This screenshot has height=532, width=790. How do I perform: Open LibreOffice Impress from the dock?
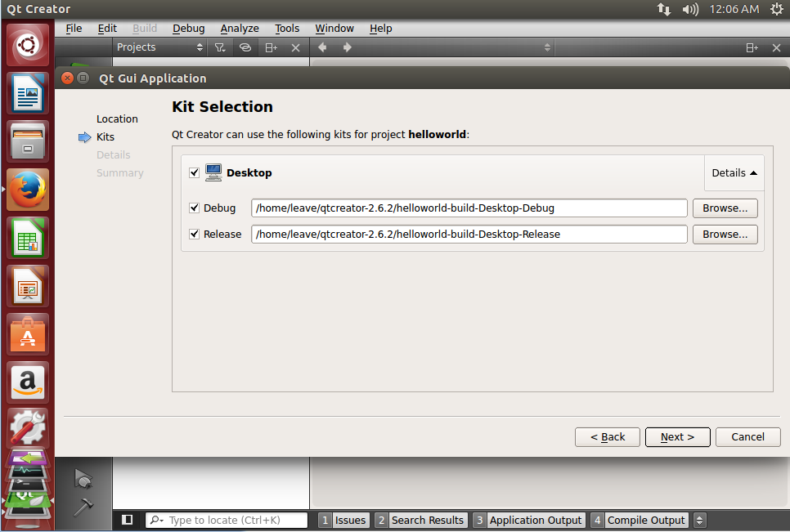coord(28,286)
